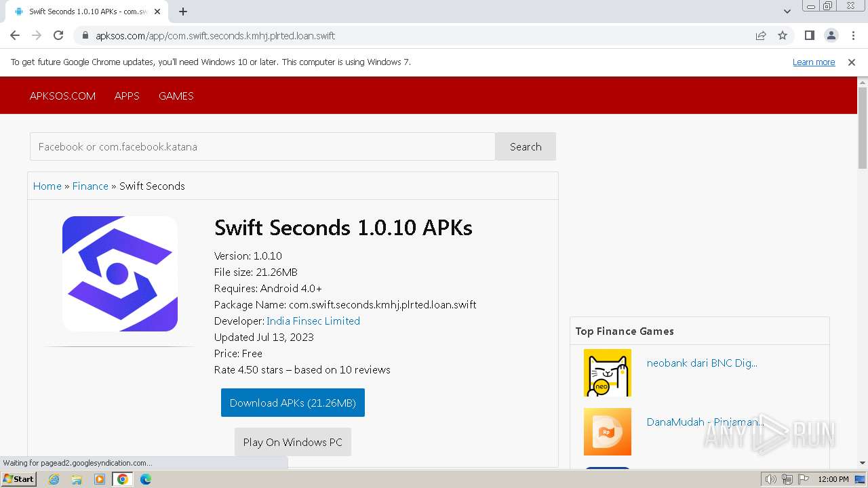The image size is (868, 488).
Task: Click the package name text
Action: pos(345,304)
